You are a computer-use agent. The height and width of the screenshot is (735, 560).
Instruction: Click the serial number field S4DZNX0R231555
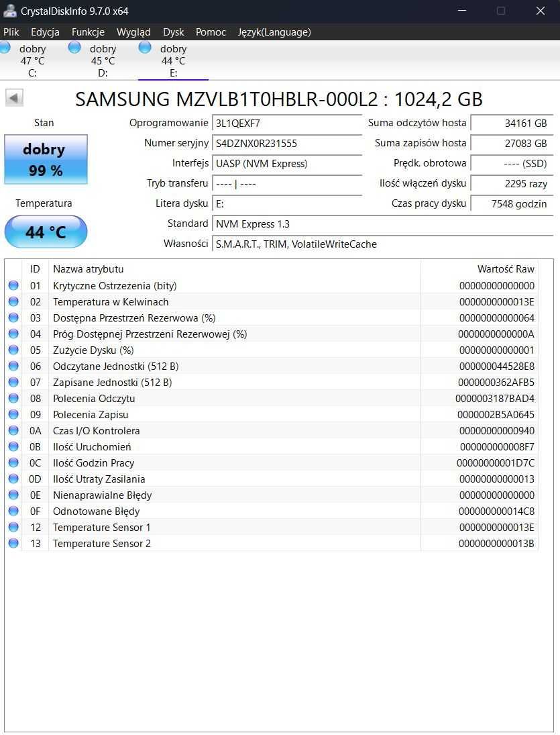pyautogui.click(x=287, y=144)
